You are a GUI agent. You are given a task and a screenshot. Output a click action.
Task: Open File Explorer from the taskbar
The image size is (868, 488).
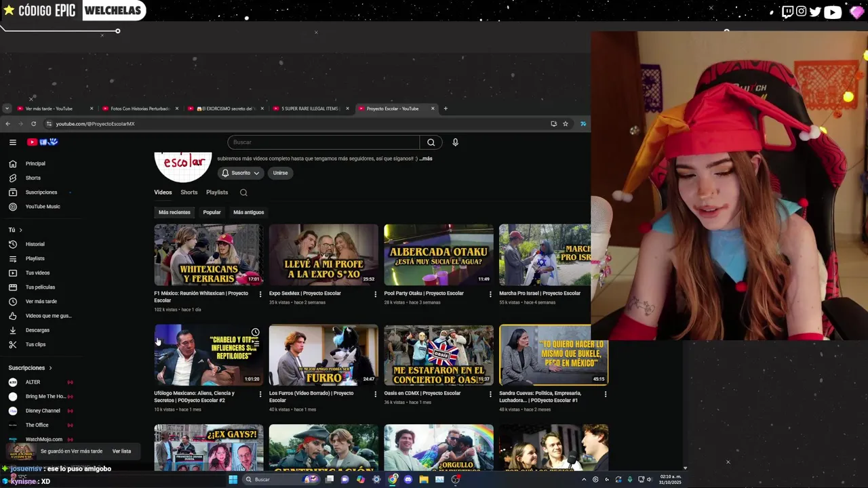click(424, 479)
